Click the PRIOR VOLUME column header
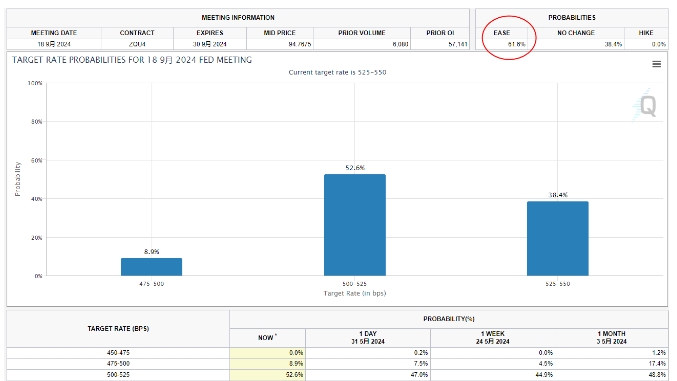 tap(362, 33)
